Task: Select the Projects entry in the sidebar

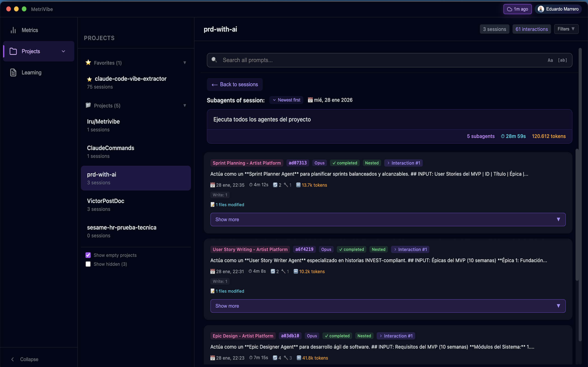Action: [x=31, y=51]
